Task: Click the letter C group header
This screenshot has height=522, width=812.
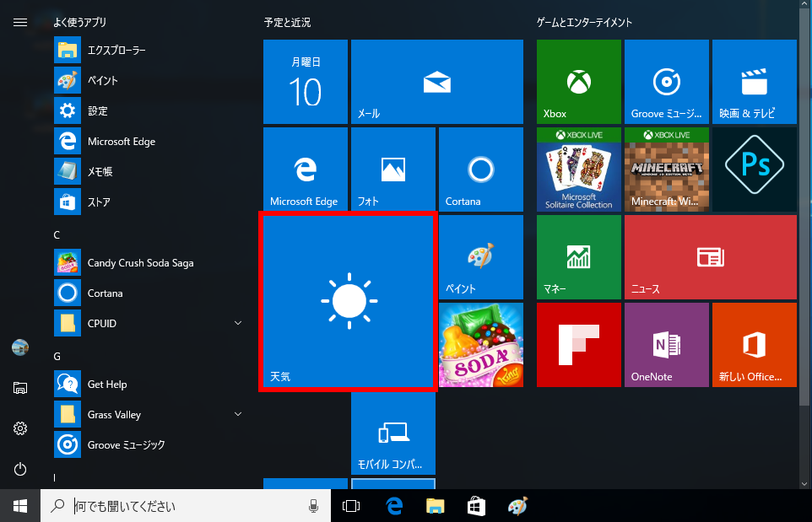Action: click(57, 235)
